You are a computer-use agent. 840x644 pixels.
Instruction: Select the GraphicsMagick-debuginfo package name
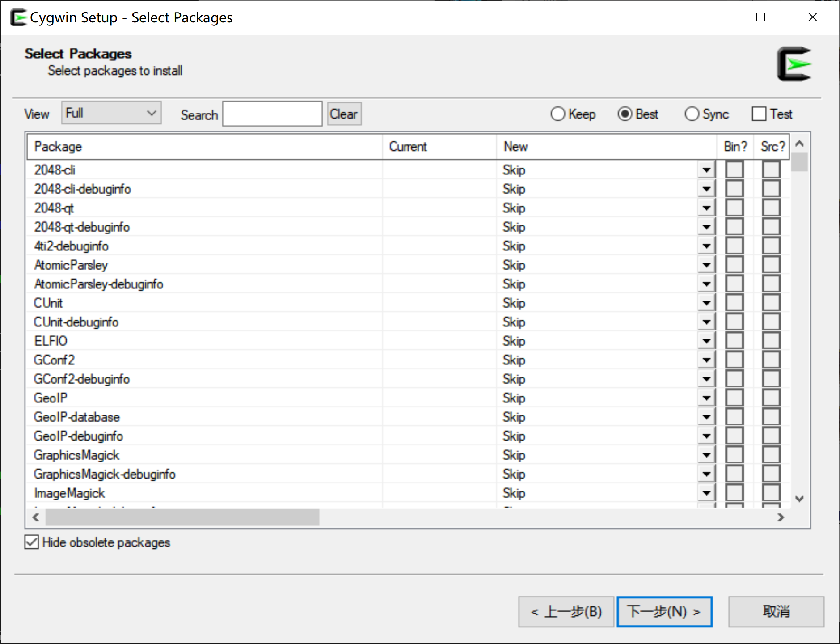[x=105, y=474]
